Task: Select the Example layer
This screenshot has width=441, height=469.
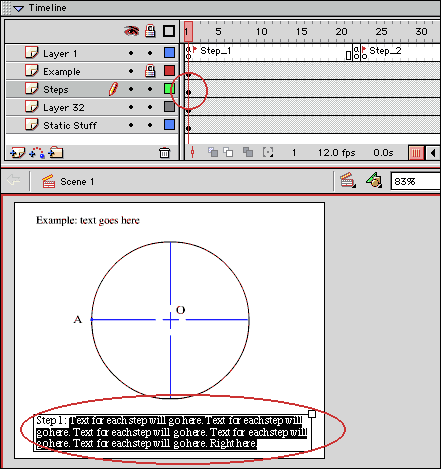Action: click(x=92, y=71)
